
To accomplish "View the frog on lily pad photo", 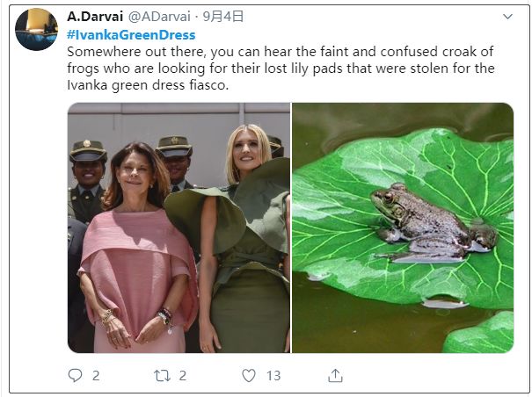I will pos(403,227).
